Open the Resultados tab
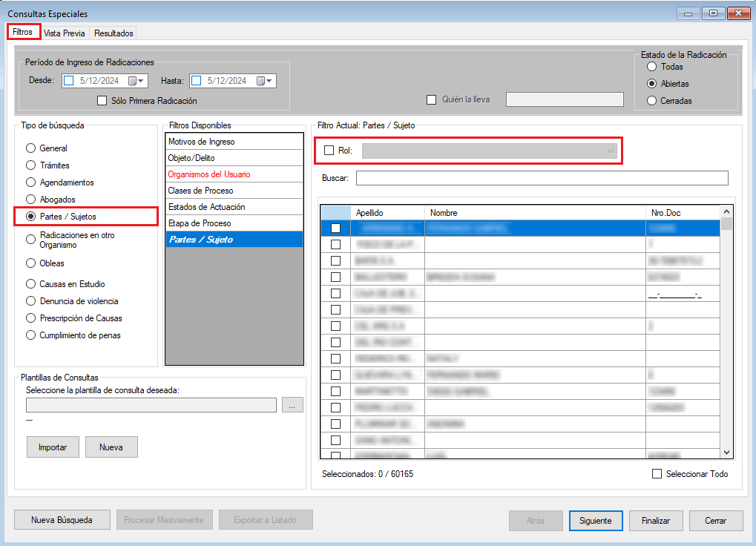 (x=114, y=33)
